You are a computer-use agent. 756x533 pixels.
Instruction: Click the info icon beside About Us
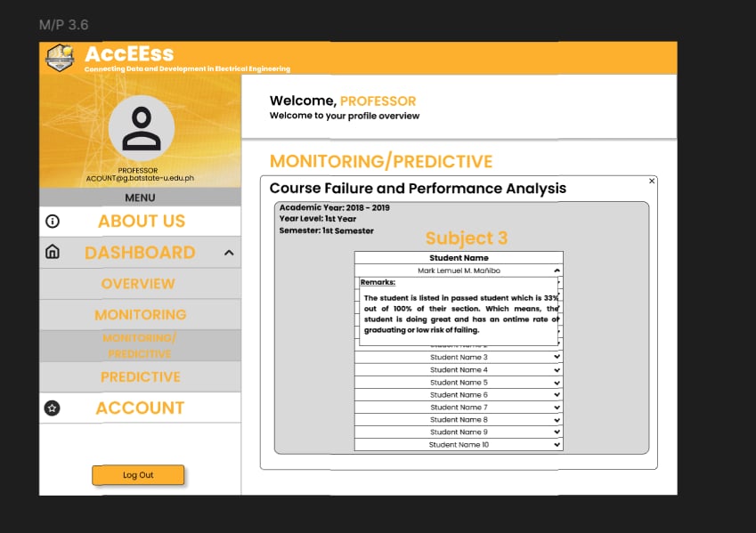point(53,222)
